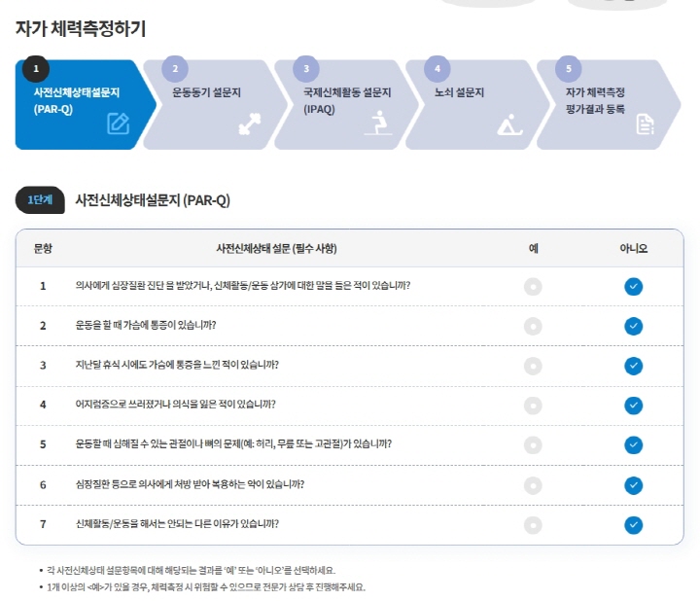Click the note about selecting '예' 또는 '아니오'
The image size is (700, 601).
(x=192, y=570)
